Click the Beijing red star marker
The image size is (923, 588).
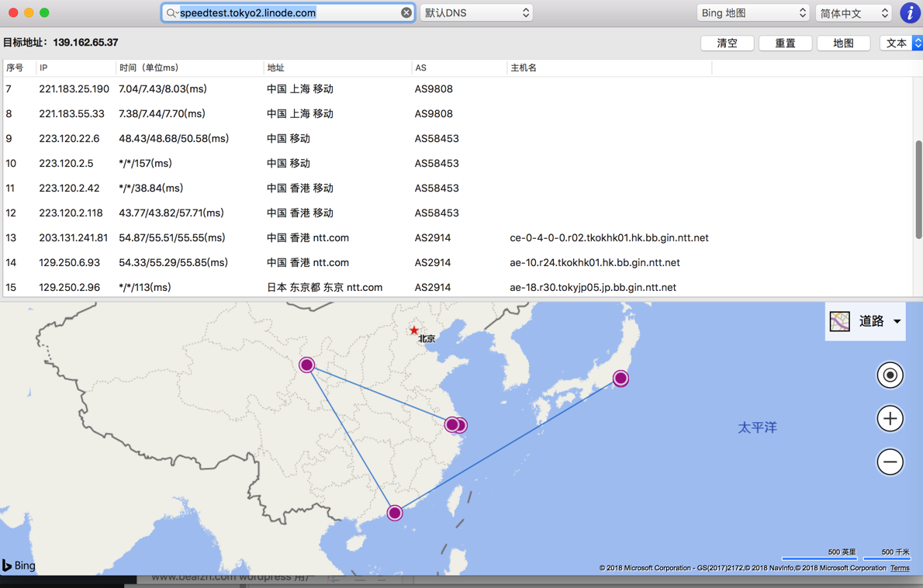click(414, 330)
